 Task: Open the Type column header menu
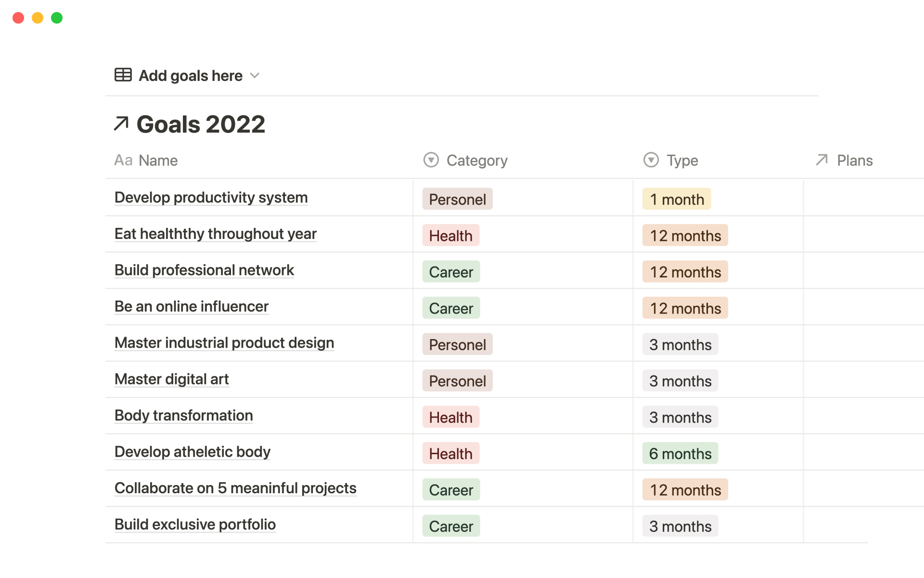click(x=682, y=160)
